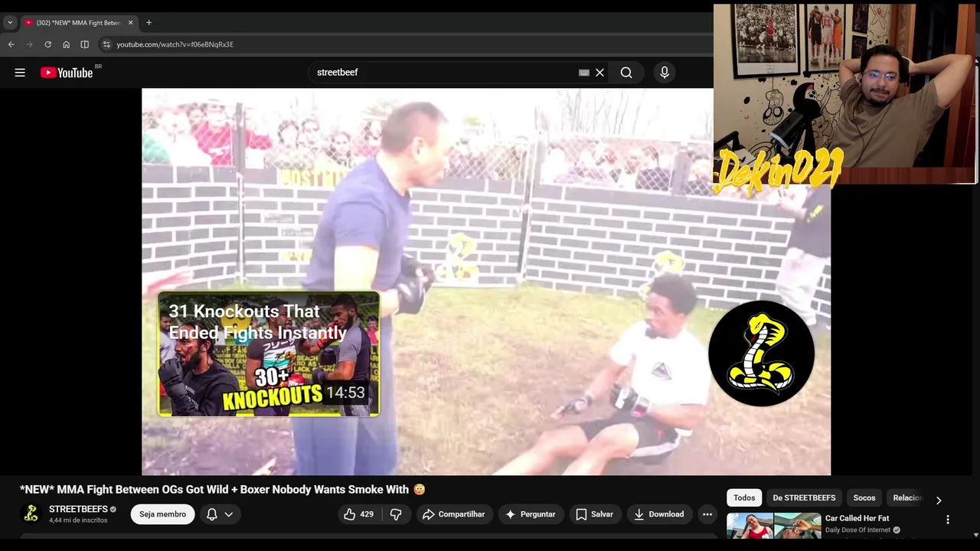Show more filter chips with right arrow
The height and width of the screenshot is (551, 980).
(939, 500)
